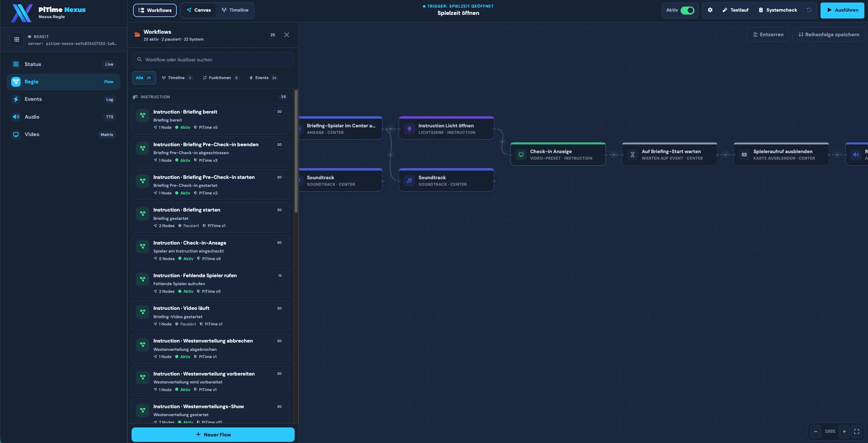Open Events Log in the sidebar
This screenshot has height=443, width=868.
point(63,99)
